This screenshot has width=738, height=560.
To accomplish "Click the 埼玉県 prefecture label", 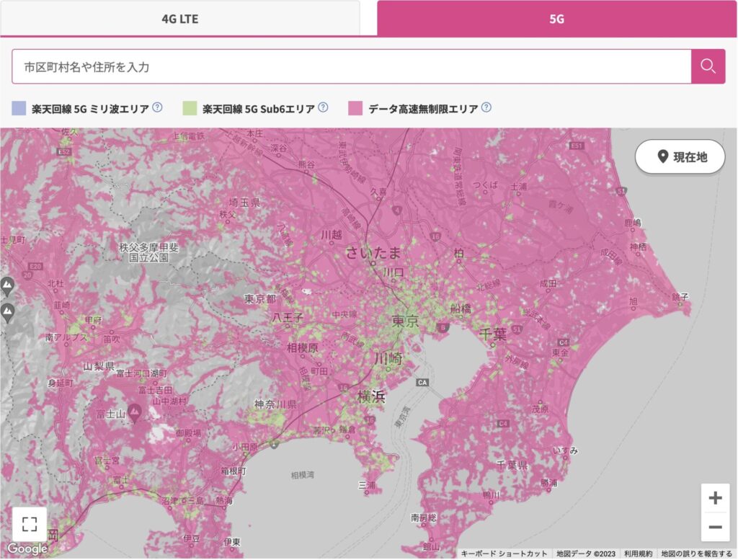I will tap(244, 203).
